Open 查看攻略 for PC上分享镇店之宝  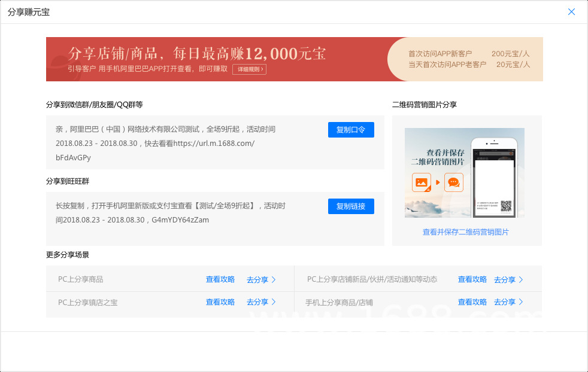click(220, 302)
